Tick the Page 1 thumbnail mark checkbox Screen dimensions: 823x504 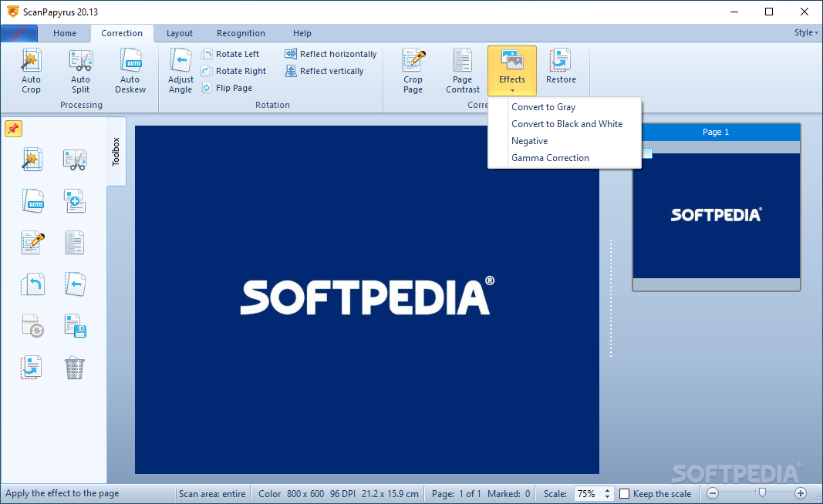pyautogui.click(x=648, y=153)
